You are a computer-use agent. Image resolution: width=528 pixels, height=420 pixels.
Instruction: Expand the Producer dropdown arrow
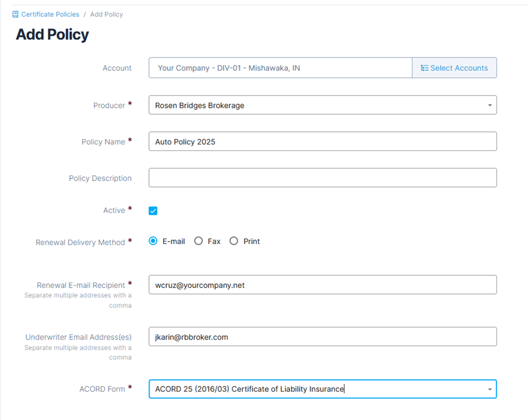click(x=490, y=106)
